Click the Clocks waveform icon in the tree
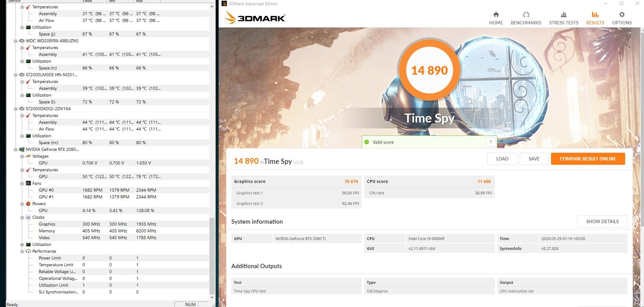 tap(28, 217)
